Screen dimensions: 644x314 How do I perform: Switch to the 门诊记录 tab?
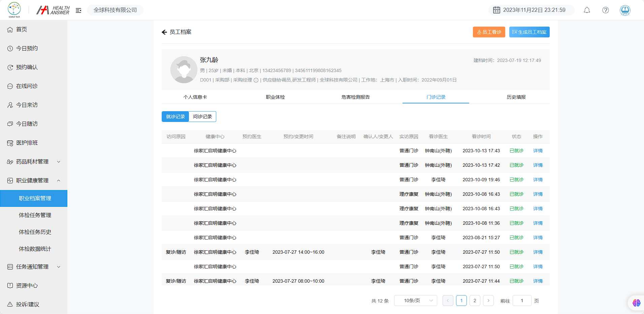(x=436, y=97)
